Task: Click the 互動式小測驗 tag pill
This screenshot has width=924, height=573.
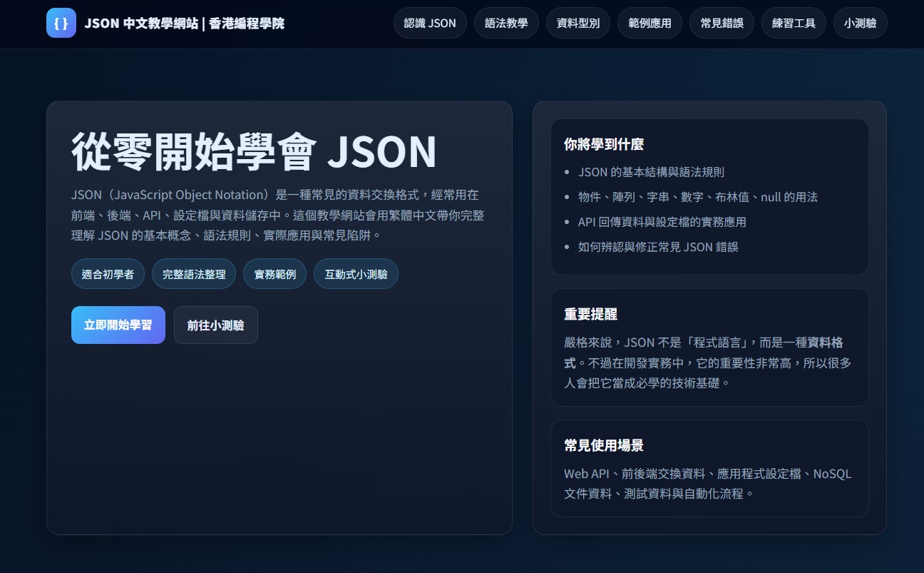Action: (x=356, y=274)
